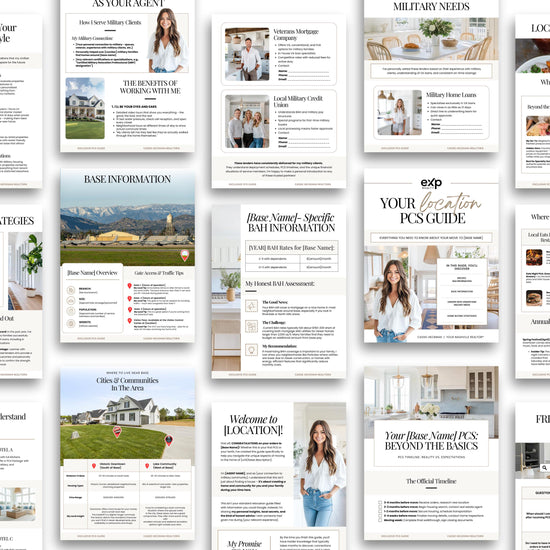Check the top checkbox in The Official Timeline list

pyautogui.click(x=380, y=503)
